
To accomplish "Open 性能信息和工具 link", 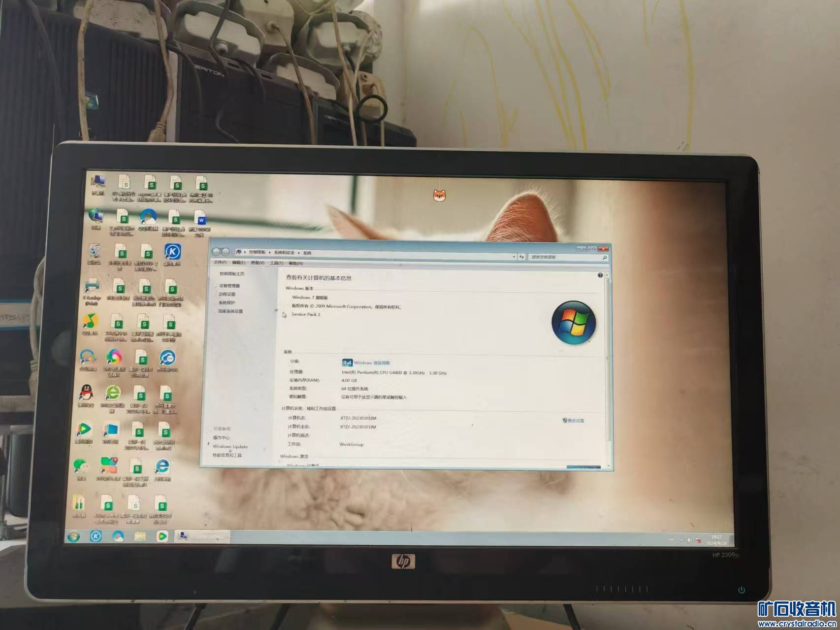I will (x=227, y=455).
